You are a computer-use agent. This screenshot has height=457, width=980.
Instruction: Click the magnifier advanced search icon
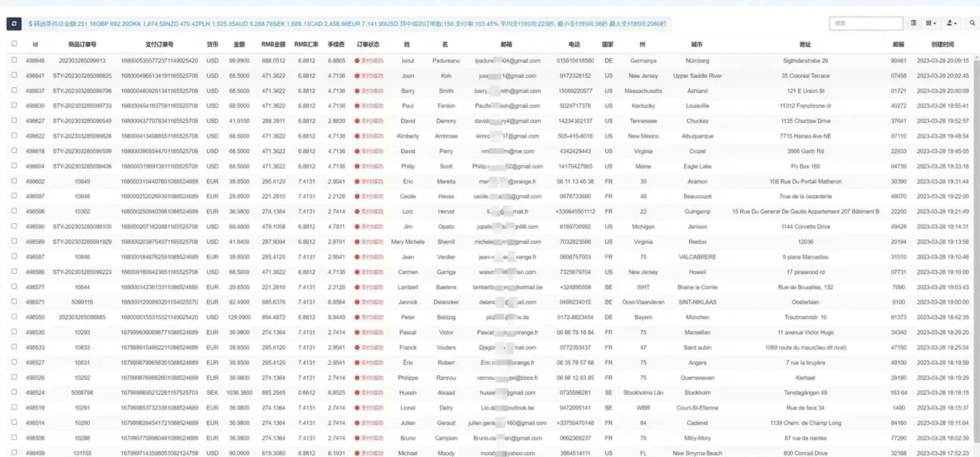(x=972, y=23)
